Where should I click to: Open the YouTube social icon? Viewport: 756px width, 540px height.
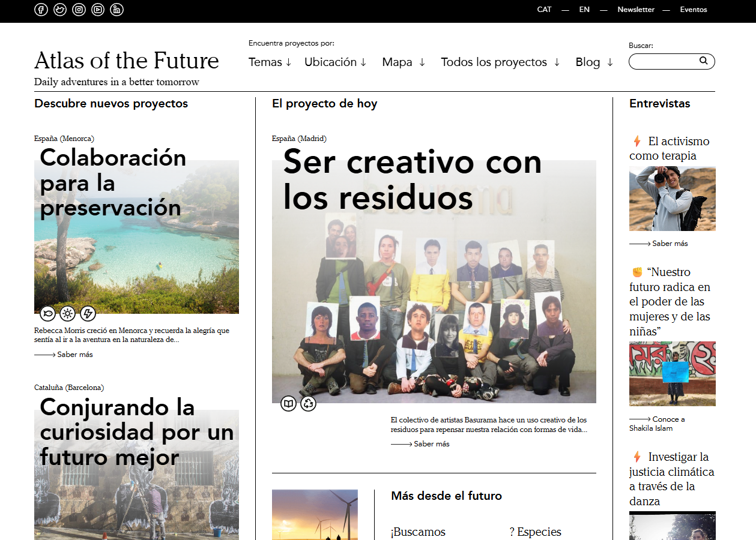point(98,10)
